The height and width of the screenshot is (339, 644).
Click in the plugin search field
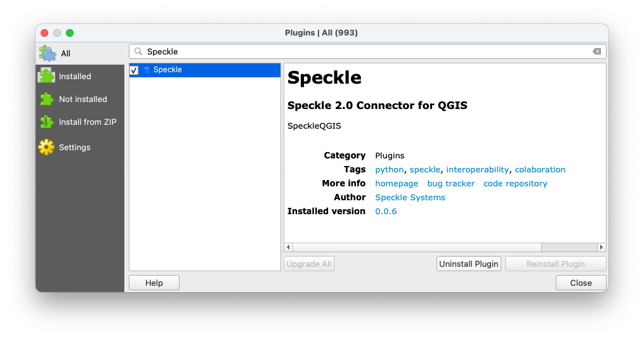click(x=367, y=52)
